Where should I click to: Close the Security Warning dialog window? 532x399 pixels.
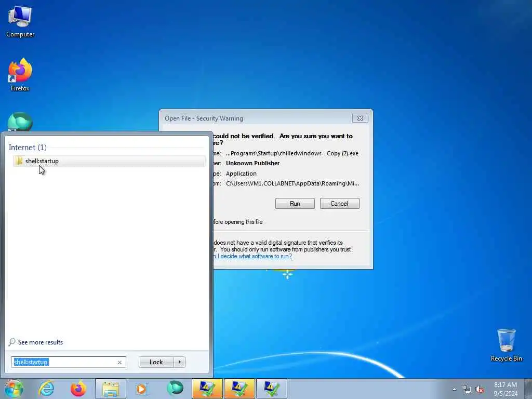[360, 118]
